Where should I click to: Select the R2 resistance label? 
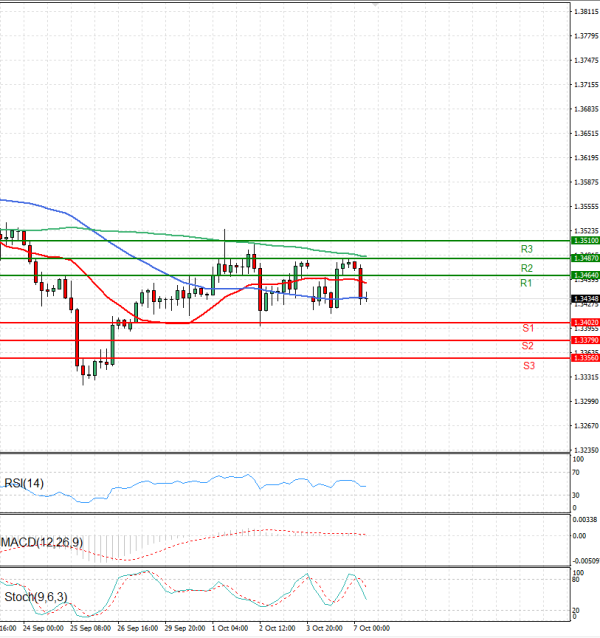526,268
